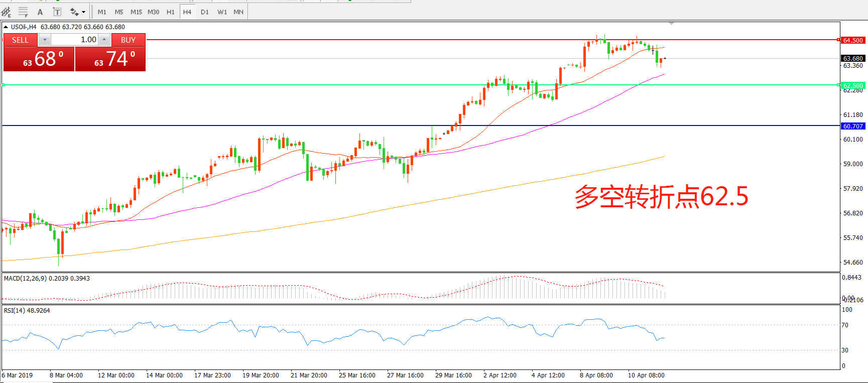868x383 pixels.
Task: Toggle the H4 timeframe button
Action: point(187,12)
